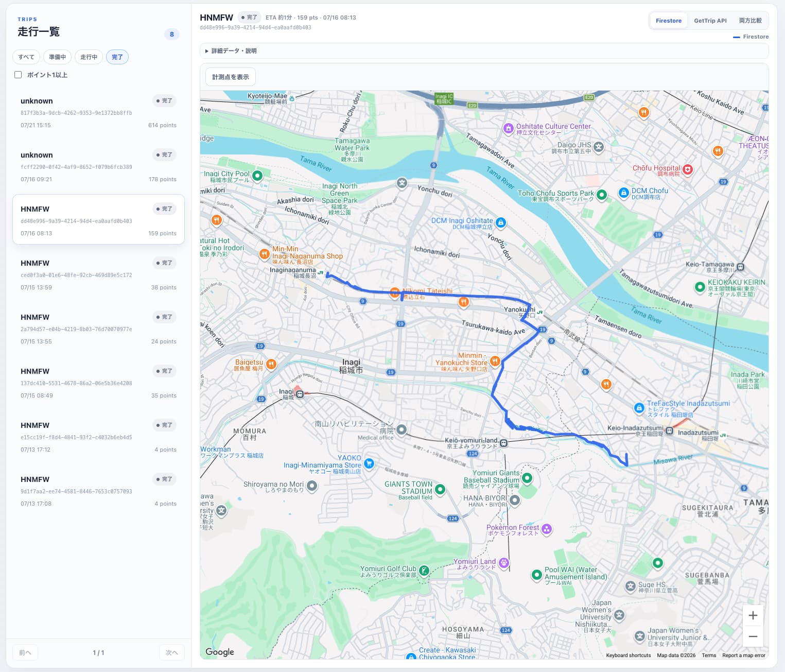The image size is (785, 672).
Task: Click the KEIOKAKU KEIRIN map marker
Action: pos(700,287)
